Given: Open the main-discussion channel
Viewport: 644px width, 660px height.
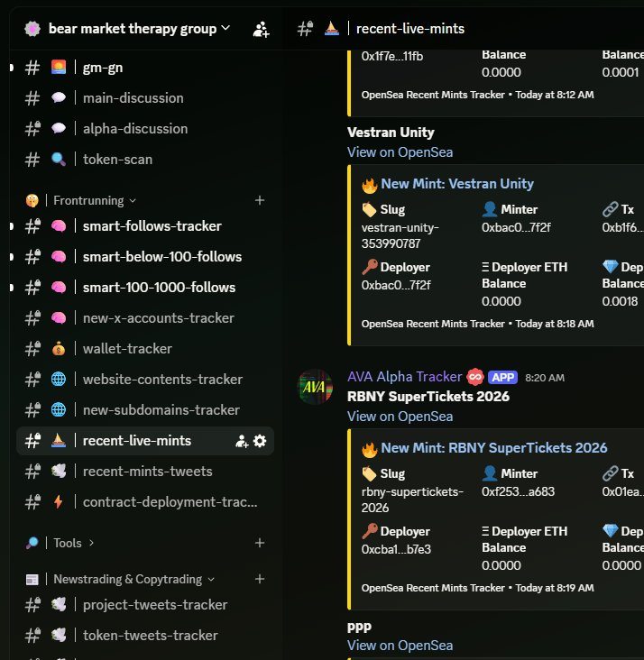Looking at the screenshot, I should coord(145,98).
